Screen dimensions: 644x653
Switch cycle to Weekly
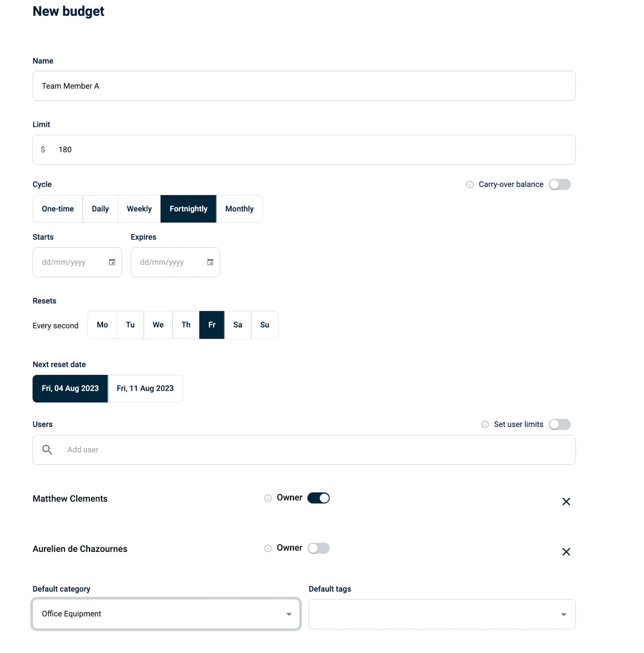click(x=139, y=209)
